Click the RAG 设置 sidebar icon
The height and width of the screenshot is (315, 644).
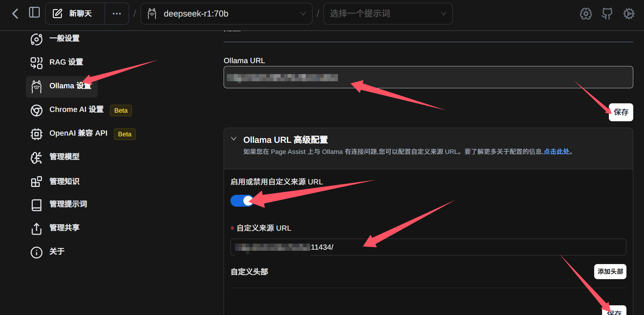pos(37,62)
